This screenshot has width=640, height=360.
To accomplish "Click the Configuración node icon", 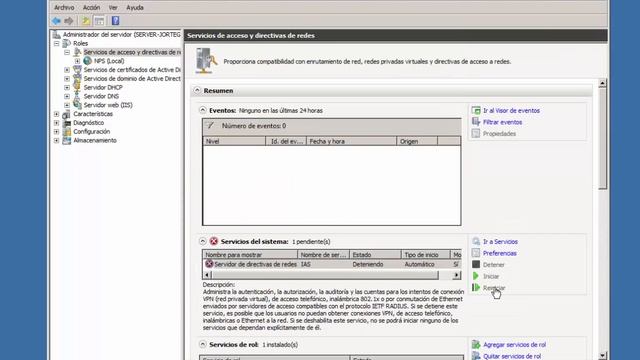I will (x=67, y=131).
